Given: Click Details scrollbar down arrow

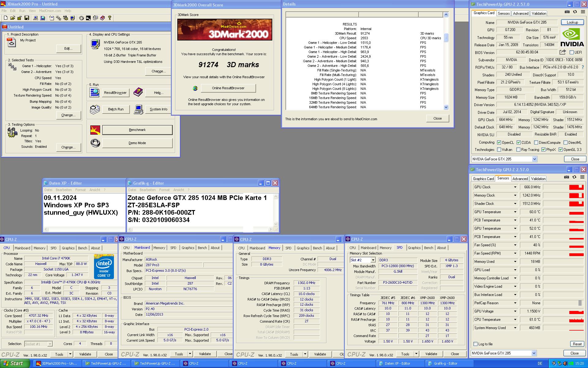Looking at the screenshot, I should (446, 107).
